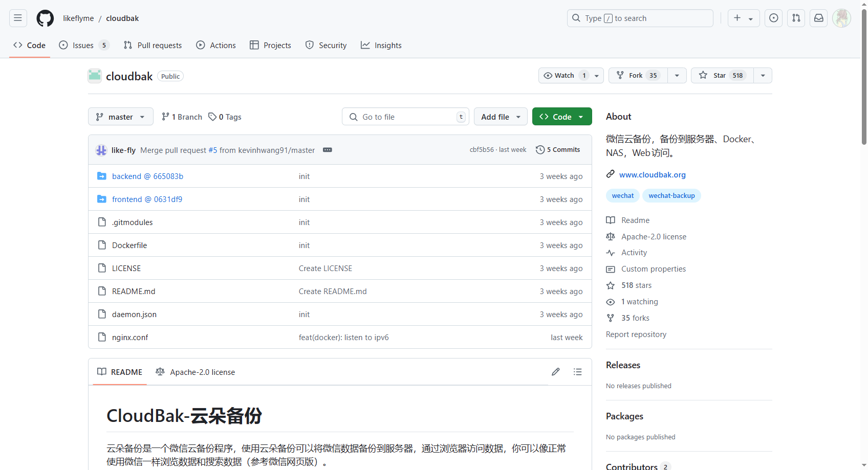Open the wechat-backup topic tag

click(x=671, y=195)
